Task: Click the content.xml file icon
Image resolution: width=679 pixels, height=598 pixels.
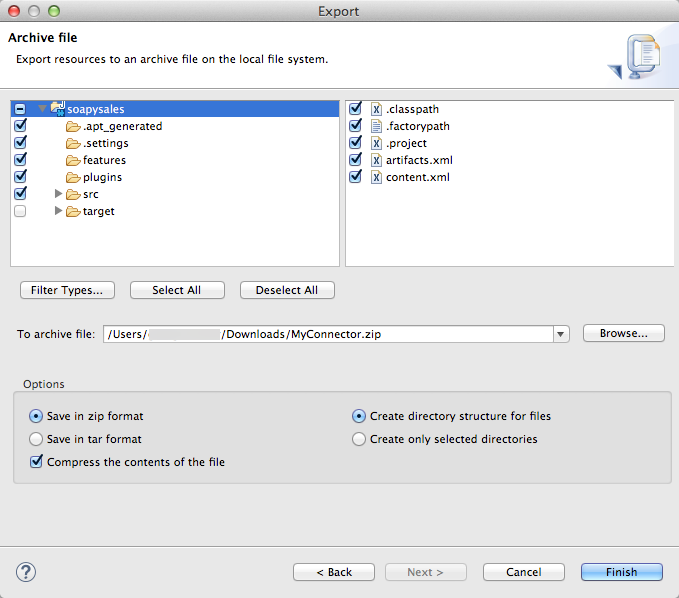Action: tap(376, 177)
